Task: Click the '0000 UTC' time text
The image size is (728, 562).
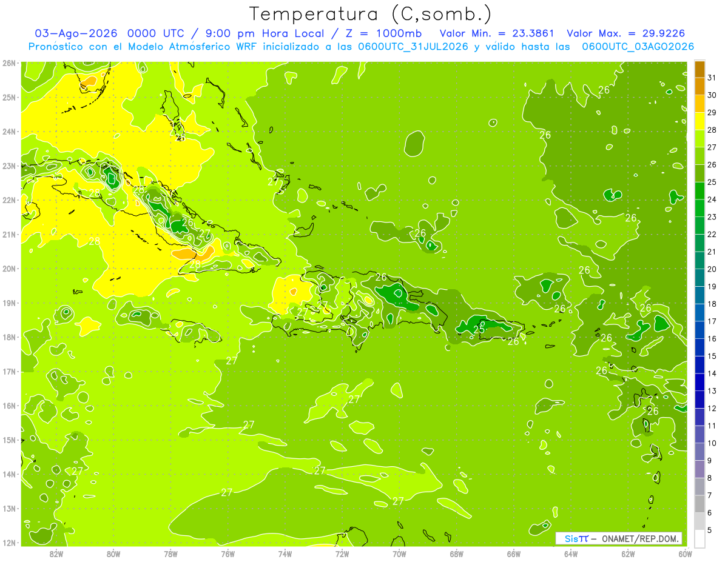Action: tap(155, 33)
